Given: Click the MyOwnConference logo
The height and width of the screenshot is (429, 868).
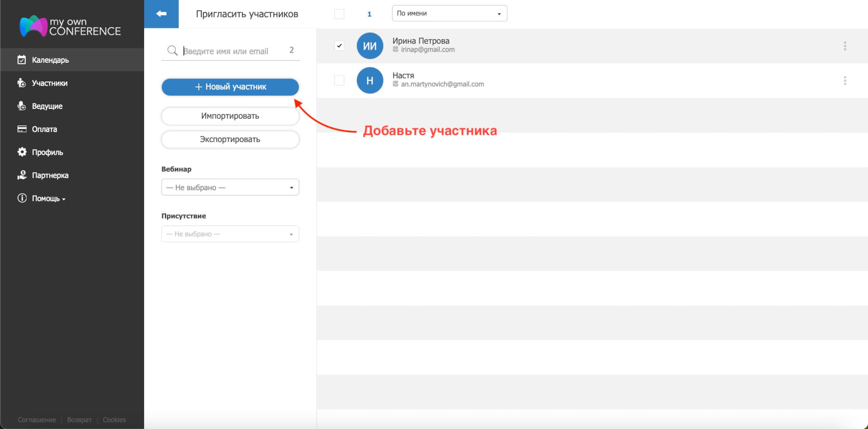Looking at the screenshot, I should click(x=70, y=26).
